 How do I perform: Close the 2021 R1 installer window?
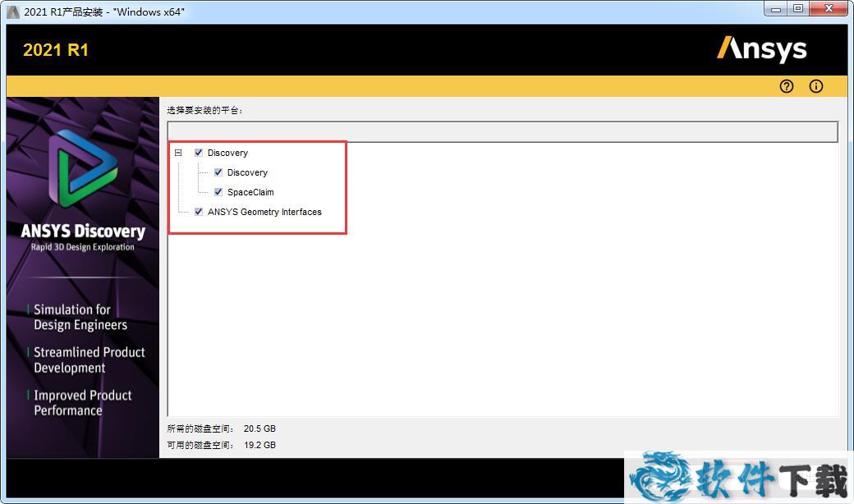pyautogui.click(x=827, y=8)
